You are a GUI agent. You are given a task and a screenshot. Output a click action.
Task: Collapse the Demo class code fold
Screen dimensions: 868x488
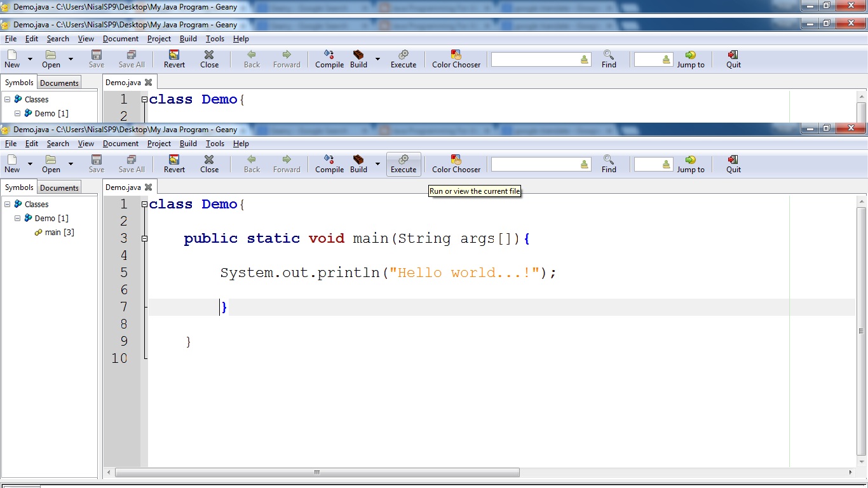coord(145,205)
